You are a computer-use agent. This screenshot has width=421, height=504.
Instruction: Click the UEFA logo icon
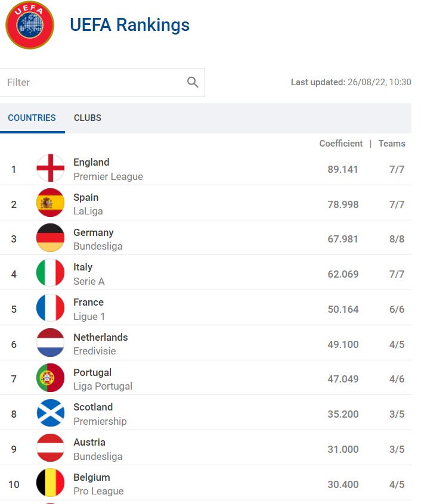pos(30,25)
